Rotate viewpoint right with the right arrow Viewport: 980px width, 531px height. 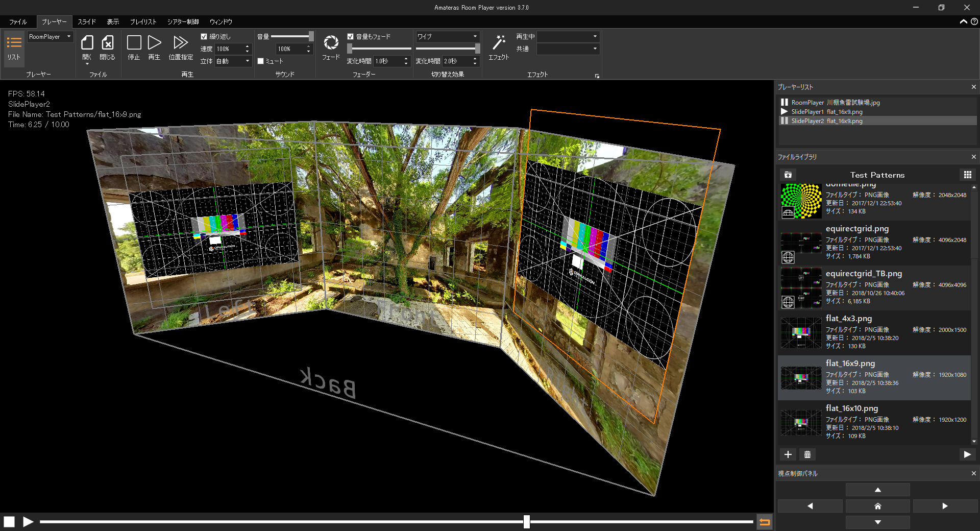pos(945,506)
